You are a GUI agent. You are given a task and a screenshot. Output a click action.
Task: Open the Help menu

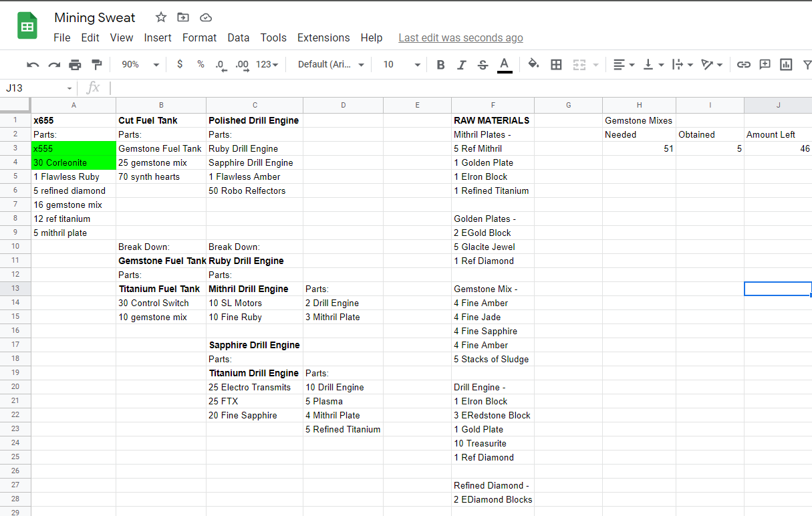point(372,38)
